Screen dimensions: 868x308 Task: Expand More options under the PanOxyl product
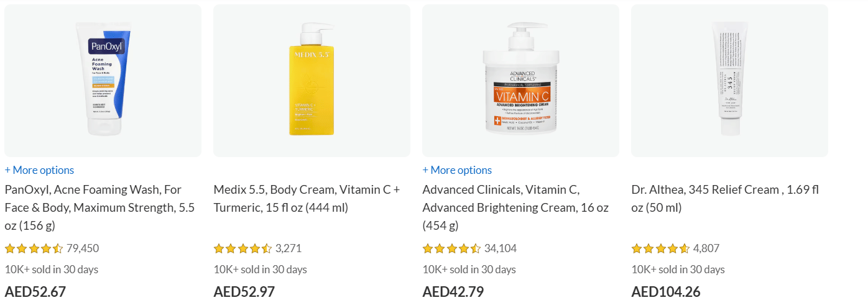[x=39, y=170]
